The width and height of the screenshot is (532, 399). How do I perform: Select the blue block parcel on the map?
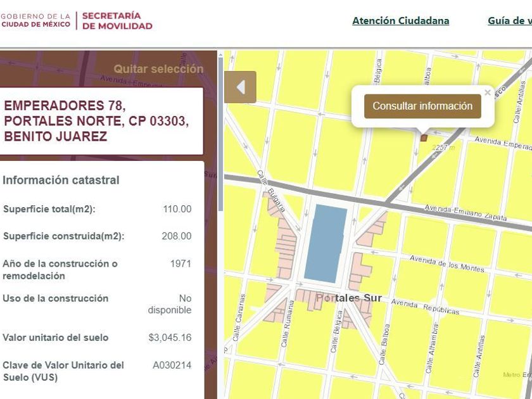tap(326, 243)
